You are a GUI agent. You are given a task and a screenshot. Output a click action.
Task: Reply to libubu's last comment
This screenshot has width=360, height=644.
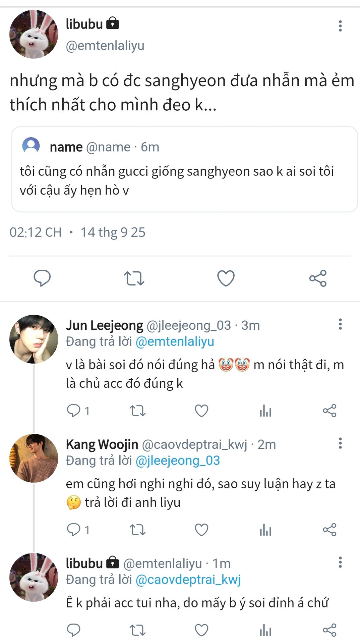click(x=74, y=630)
